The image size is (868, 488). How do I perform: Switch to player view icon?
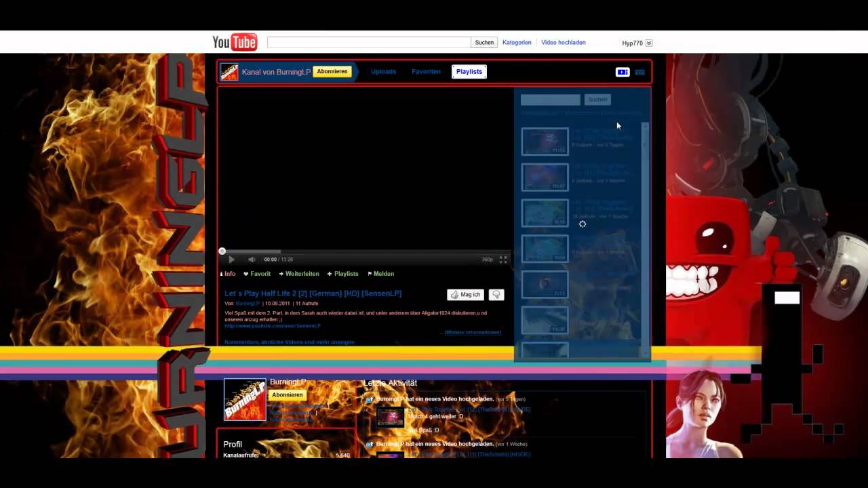tap(622, 72)
